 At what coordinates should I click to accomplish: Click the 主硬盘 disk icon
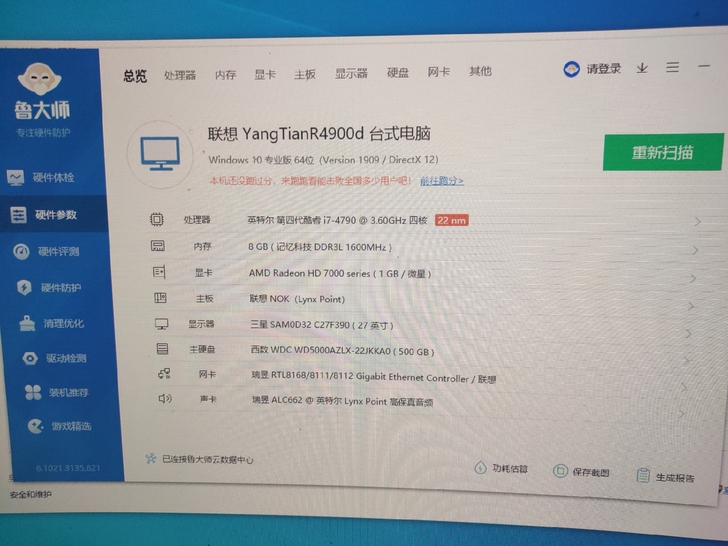[x=162, y=348]
